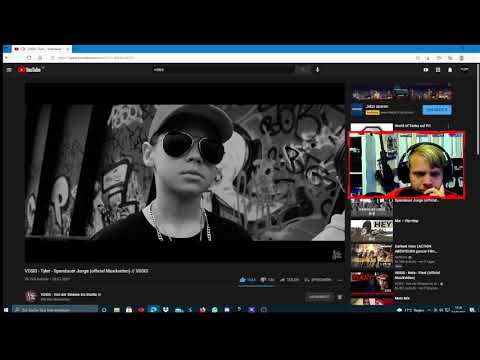Open WhatsApp from the taskbar
Viewport: 480px width, 360px height.
click(x=215, y=310)
